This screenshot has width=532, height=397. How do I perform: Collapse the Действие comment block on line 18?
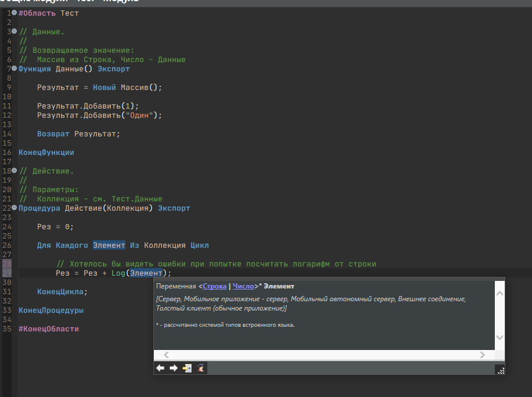[15, 171]
